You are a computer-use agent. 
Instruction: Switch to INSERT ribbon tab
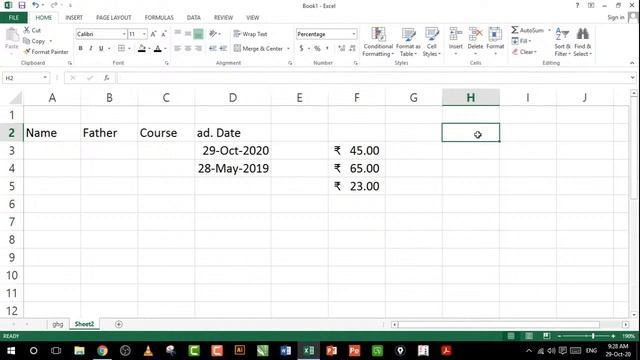74,18
